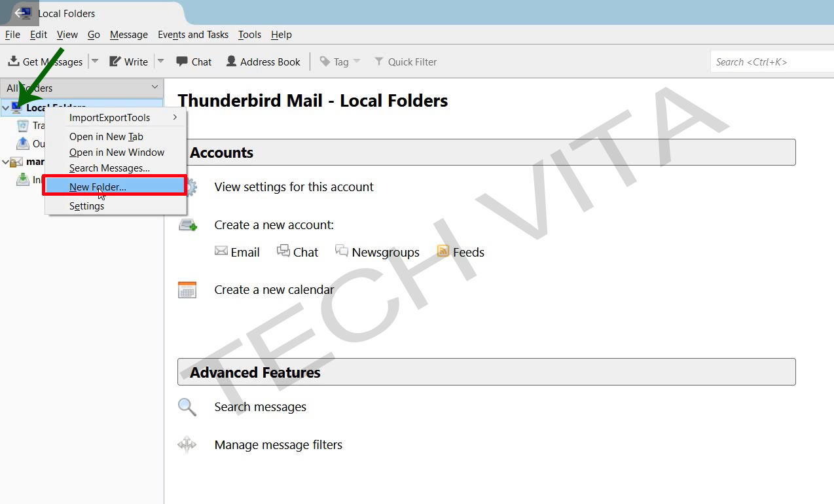Click the orange Feeds RSS icon
This screenshot has height=504, width=834.
tap(443, 251)
